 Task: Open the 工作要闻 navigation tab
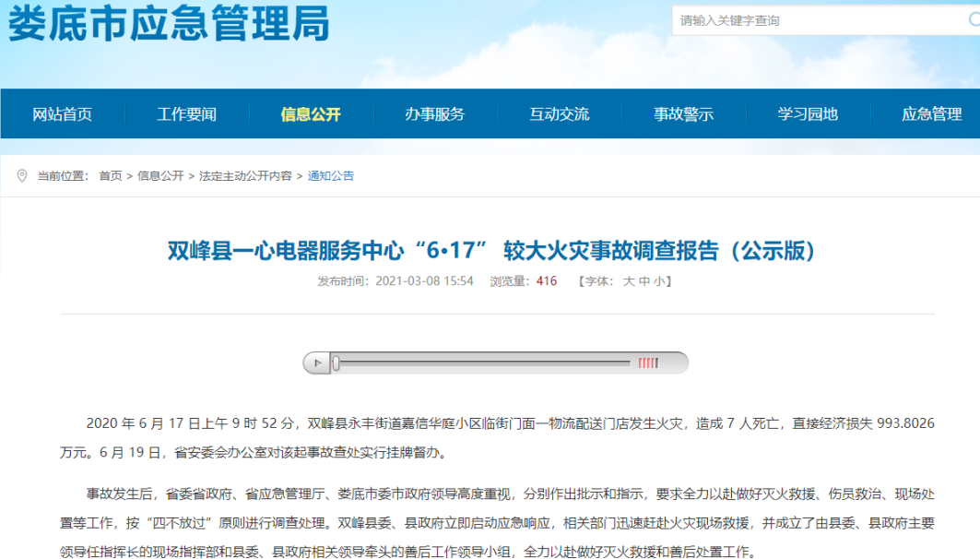pyautogui.click(x=186, y=114)
